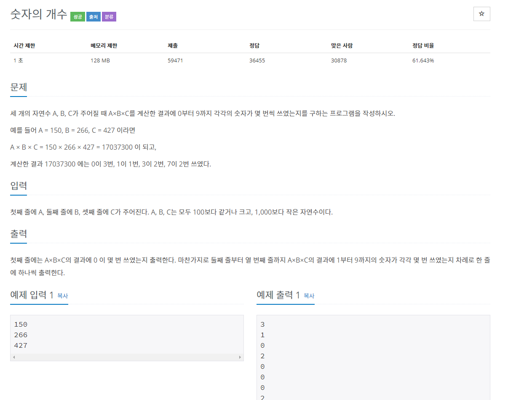Click the input description starting 첫째 줄에 A
Image resolution: width=532 pixels, height=400 pixels.
[171, 212]
